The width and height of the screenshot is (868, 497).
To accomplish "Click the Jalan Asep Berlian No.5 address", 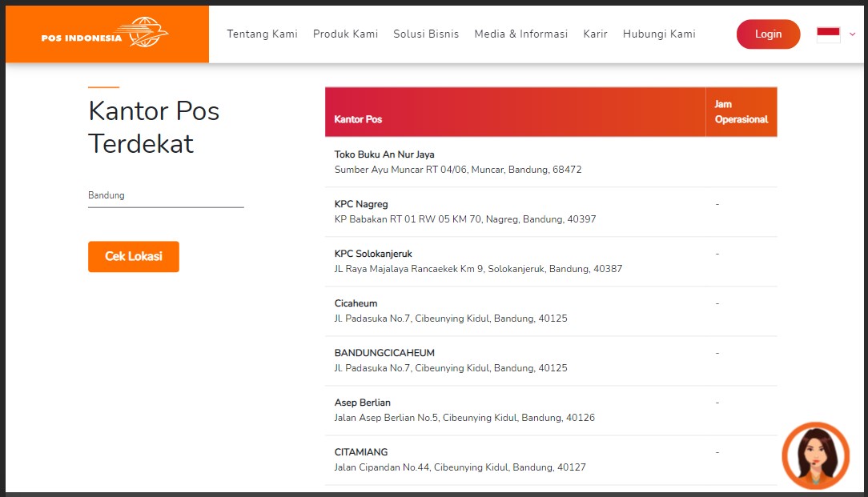I will pyautogui.click(x=464, y=418).
